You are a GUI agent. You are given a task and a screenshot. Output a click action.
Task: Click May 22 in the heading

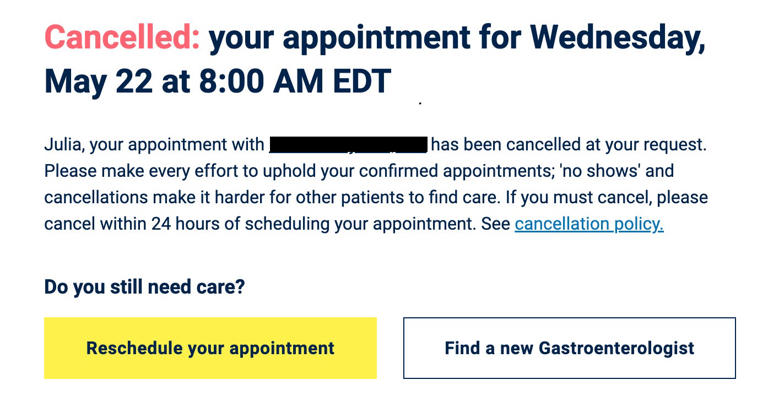click(x=98, y=82)
